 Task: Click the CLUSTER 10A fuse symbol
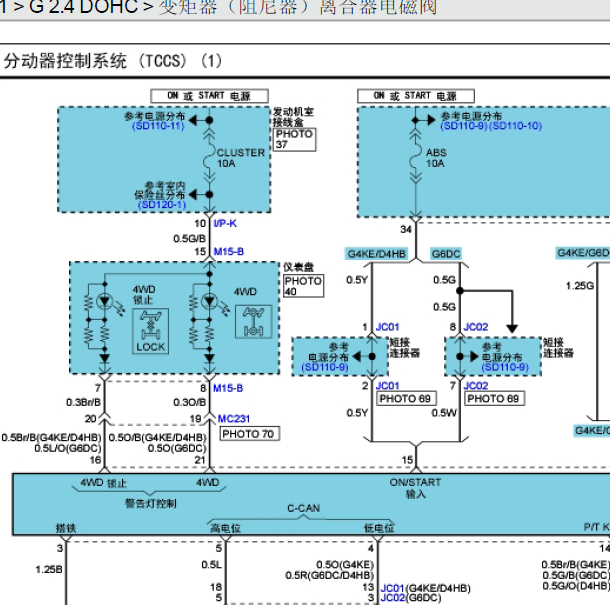[210, 158]
